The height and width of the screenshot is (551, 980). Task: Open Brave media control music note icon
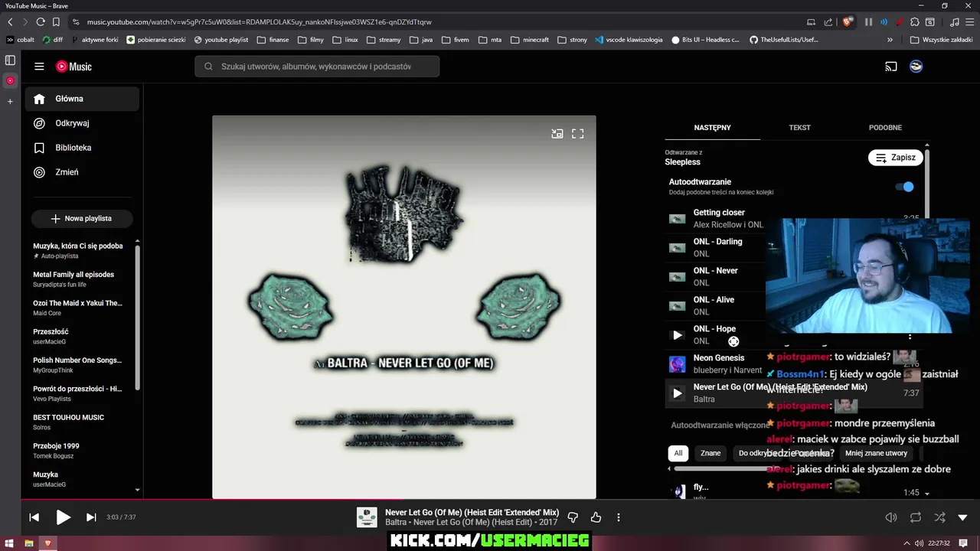point(954,22)
